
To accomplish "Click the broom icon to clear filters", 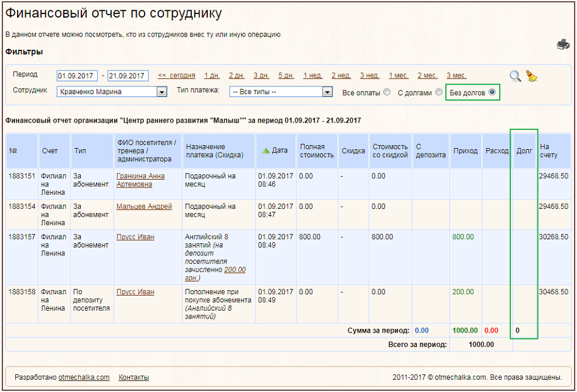I will 531,76.
